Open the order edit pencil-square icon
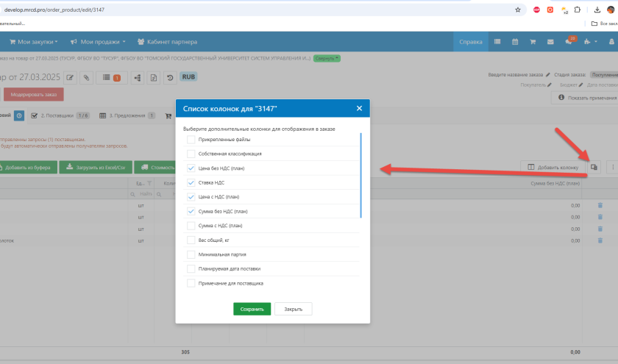Screen dimensions: 618x364 click(70, 78)
